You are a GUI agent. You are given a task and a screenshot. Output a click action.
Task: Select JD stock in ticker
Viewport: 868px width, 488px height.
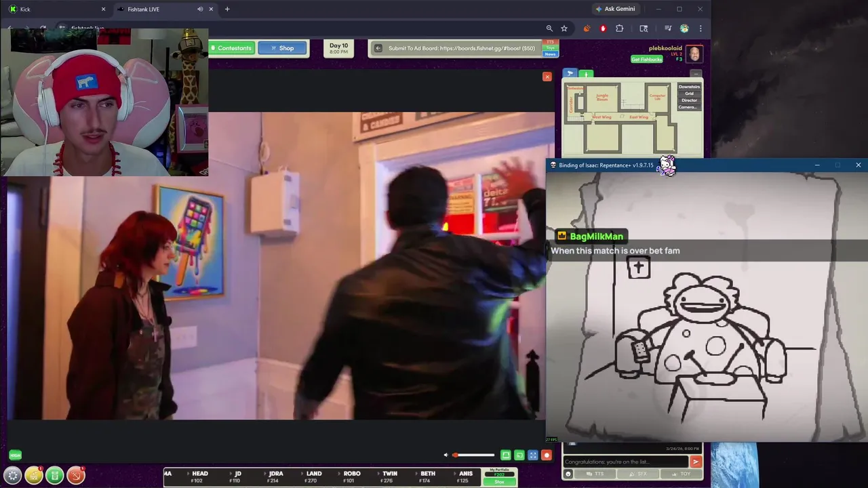[237, 477]
